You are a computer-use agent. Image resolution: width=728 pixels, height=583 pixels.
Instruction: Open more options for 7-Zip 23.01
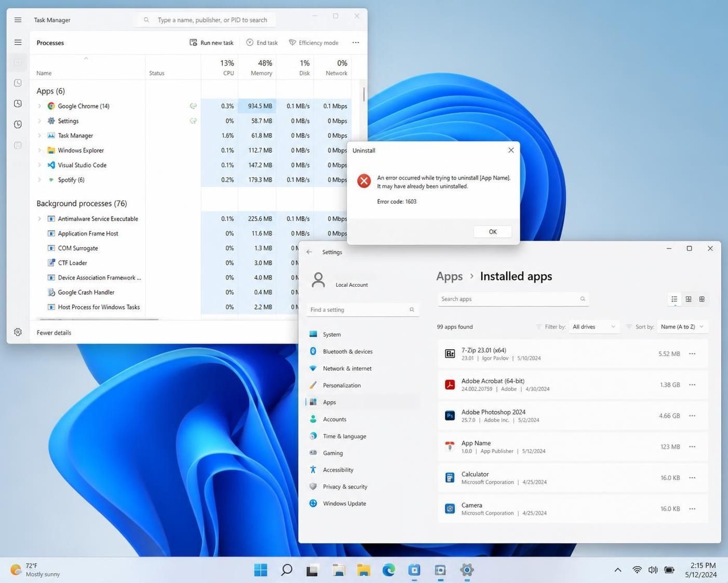pyautogui.click(x=692, y=354)
